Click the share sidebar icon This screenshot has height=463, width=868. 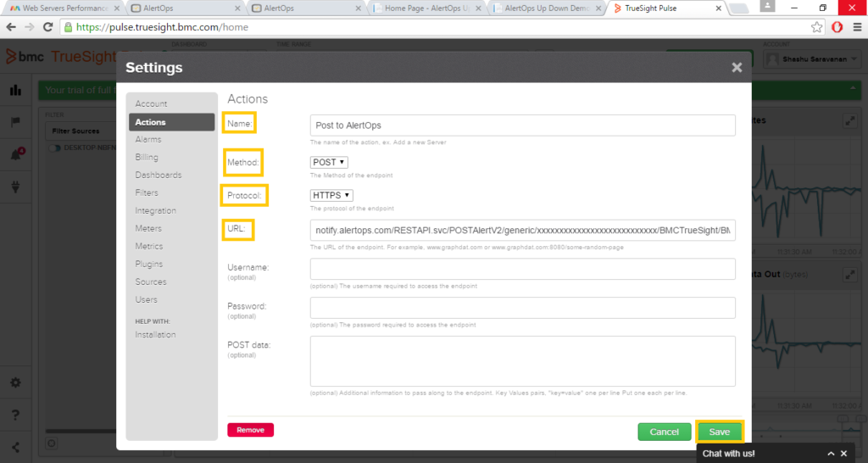pyautogui.click(x=15, y=448)
